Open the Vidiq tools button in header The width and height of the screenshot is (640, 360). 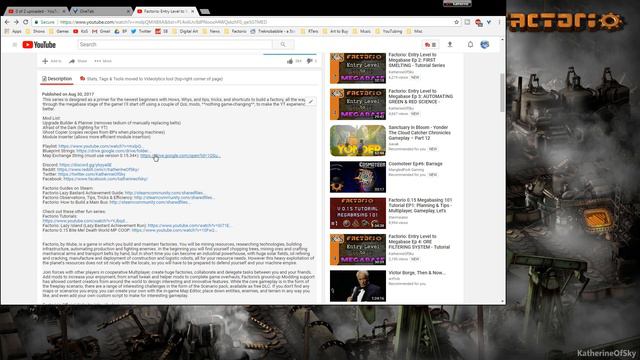430,44
